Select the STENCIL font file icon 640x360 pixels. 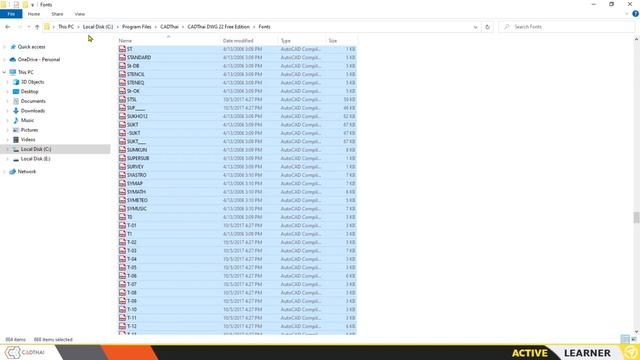coord(122,74)
